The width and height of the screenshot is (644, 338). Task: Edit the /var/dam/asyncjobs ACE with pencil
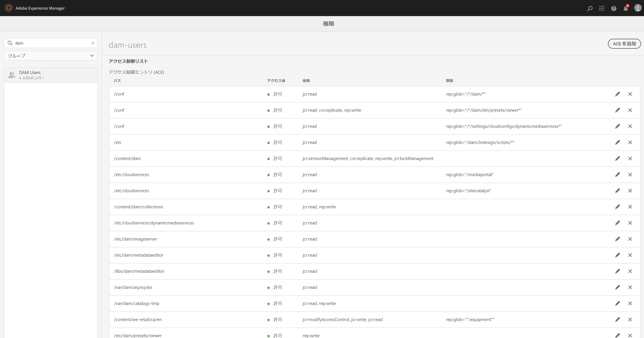pyautogui.click(x=617, y=287)
